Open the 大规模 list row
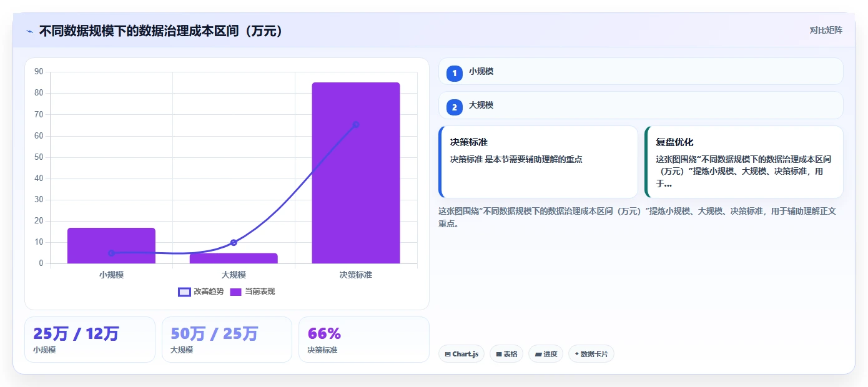868x387 pixels. (641, 105)
